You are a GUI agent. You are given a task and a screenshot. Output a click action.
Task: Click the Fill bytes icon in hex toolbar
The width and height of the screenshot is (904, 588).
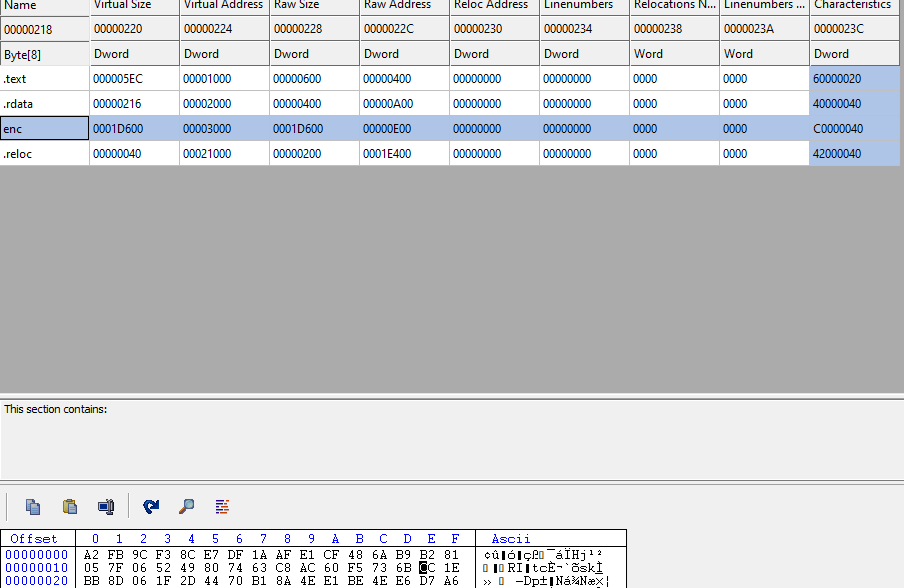222,506
